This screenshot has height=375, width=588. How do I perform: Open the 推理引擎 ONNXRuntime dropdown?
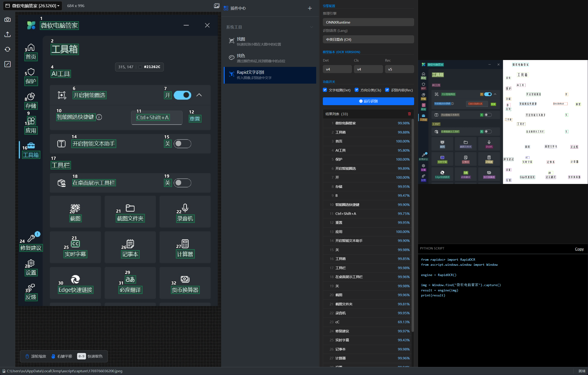(368, 22)
